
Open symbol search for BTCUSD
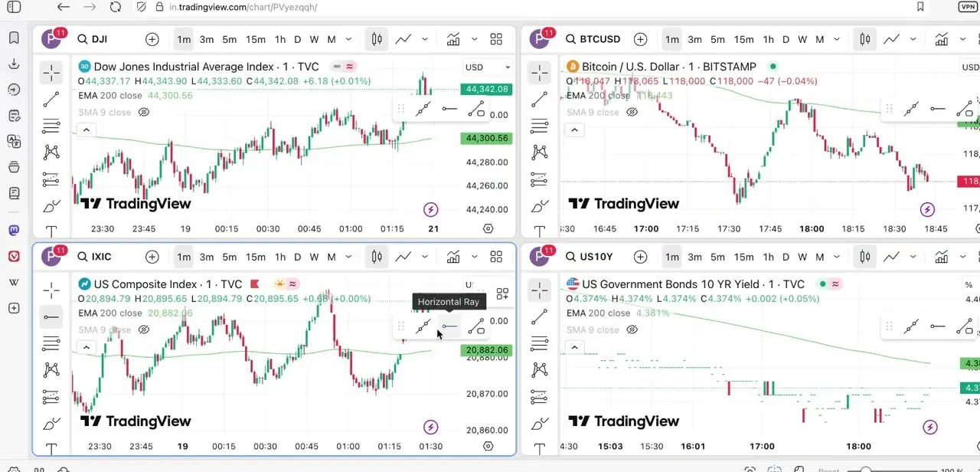593,39
